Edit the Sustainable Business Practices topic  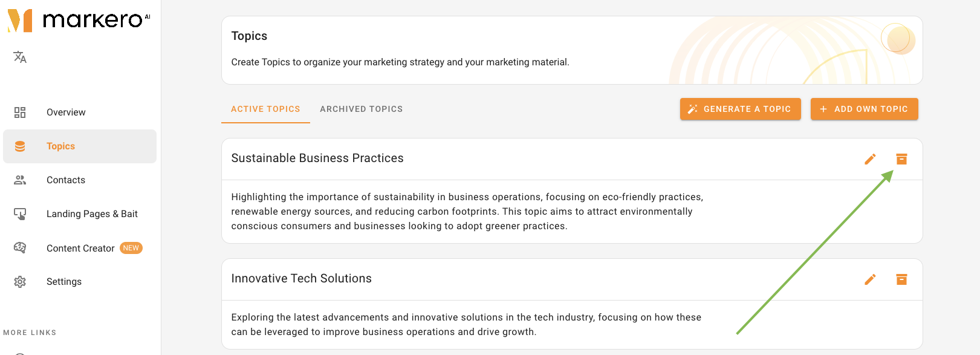pos(870,159)
